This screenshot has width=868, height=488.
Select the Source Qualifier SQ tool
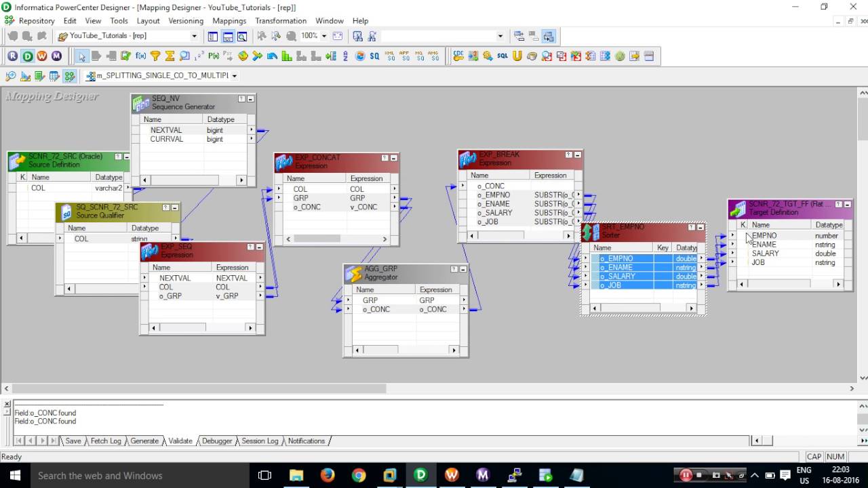coord(374,56)
